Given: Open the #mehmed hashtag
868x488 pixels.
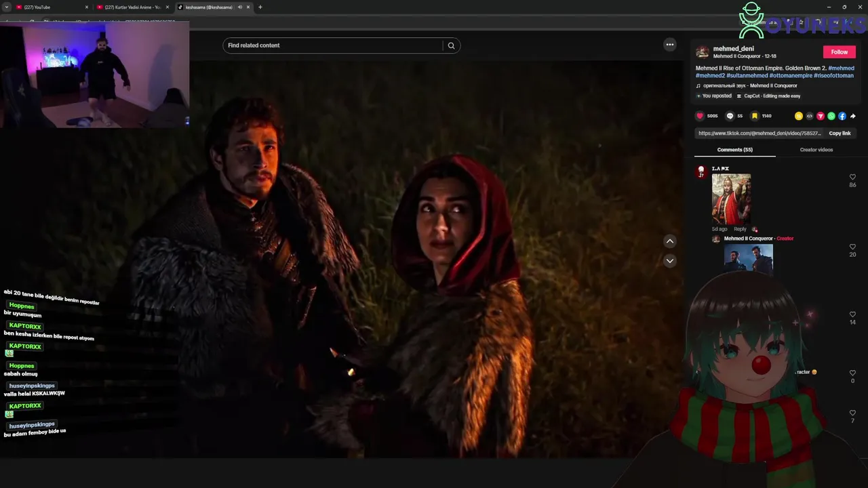Looking at the screenshot, I should click(x=841, y=68).
